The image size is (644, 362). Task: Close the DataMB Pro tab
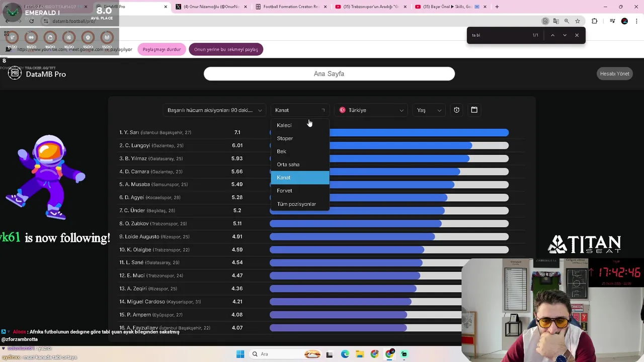click(x=166, y=7)
